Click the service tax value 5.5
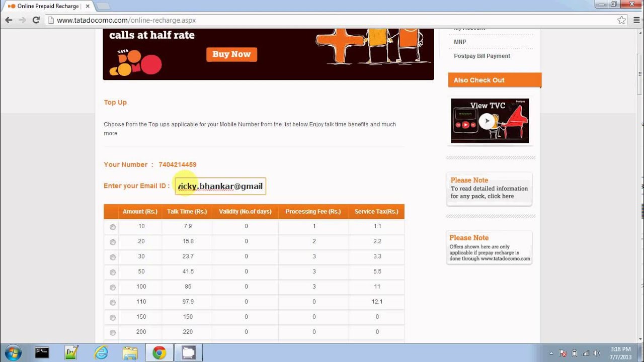Screen dimensions: 644x362 pos(377,271)
